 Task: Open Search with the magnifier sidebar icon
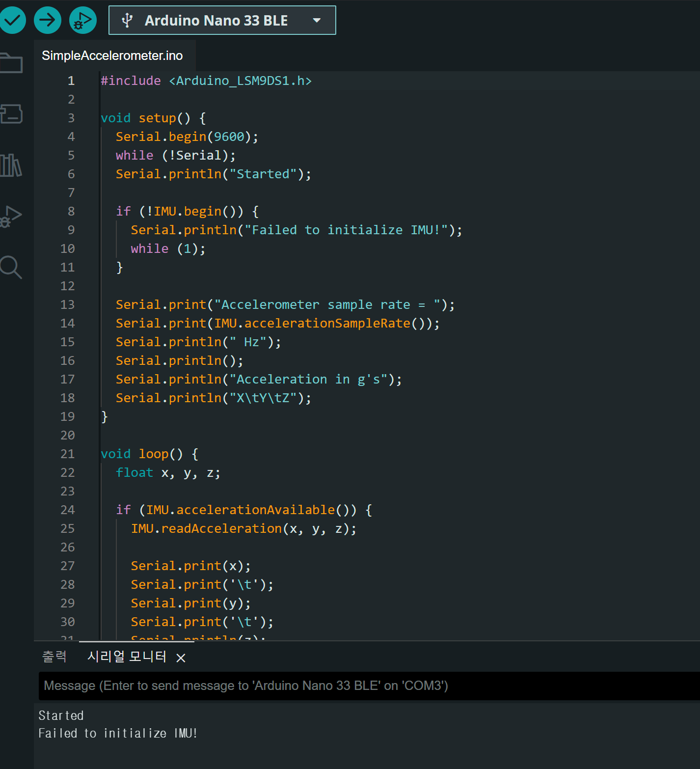tap(11, 268)
